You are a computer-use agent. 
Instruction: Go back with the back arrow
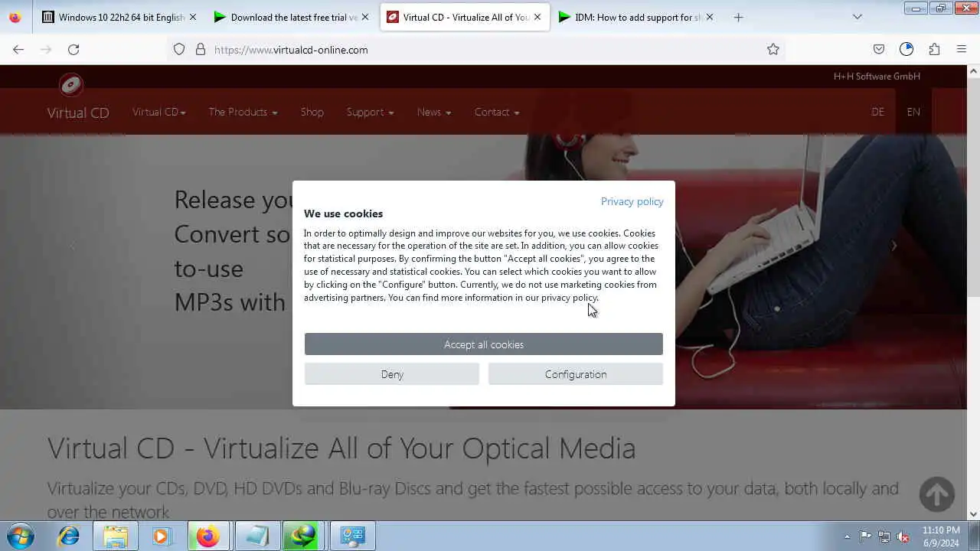pos(18,49)
